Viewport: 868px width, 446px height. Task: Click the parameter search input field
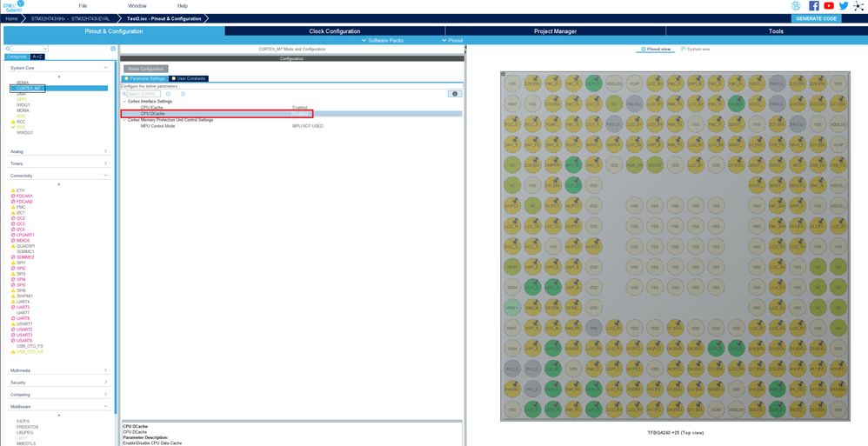pyautogui.click(x=144, y=94)
